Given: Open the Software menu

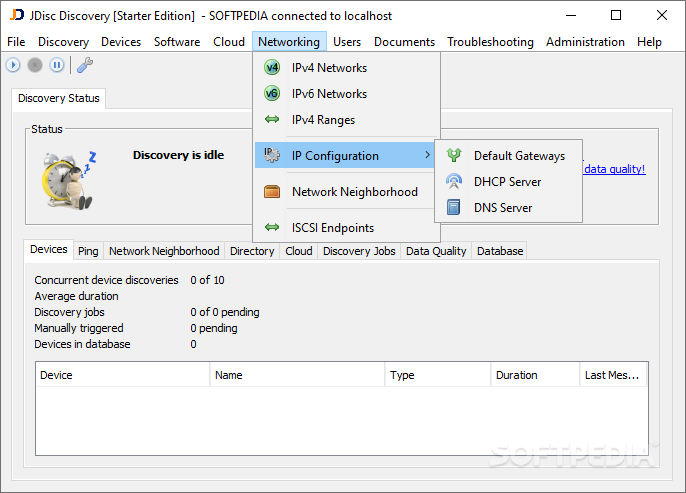Looking at the screenshot, I should (x=177, y=42).
